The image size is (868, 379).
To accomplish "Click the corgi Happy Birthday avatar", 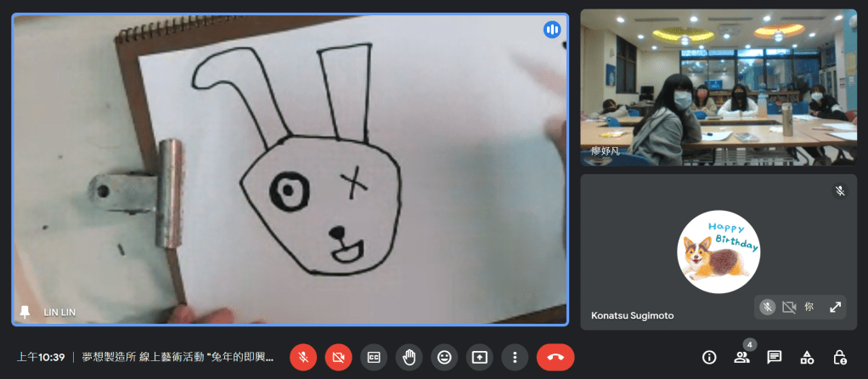I will [x=718, y=252].
